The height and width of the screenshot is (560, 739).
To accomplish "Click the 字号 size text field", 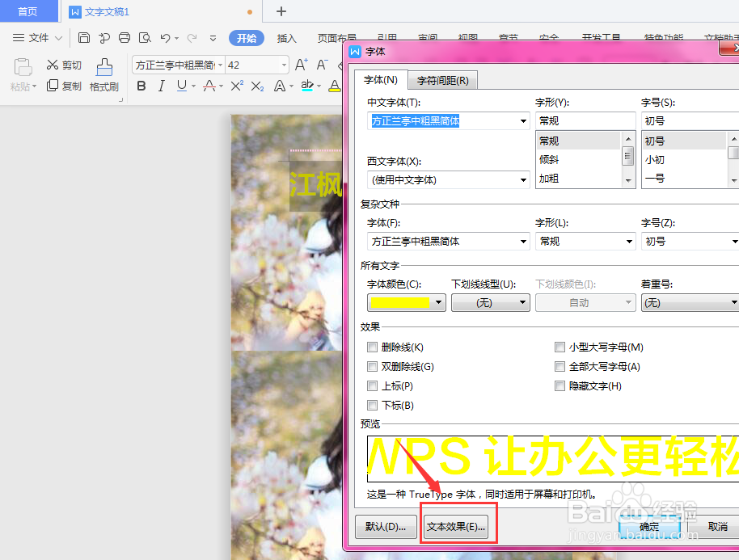I will (690, 121).
